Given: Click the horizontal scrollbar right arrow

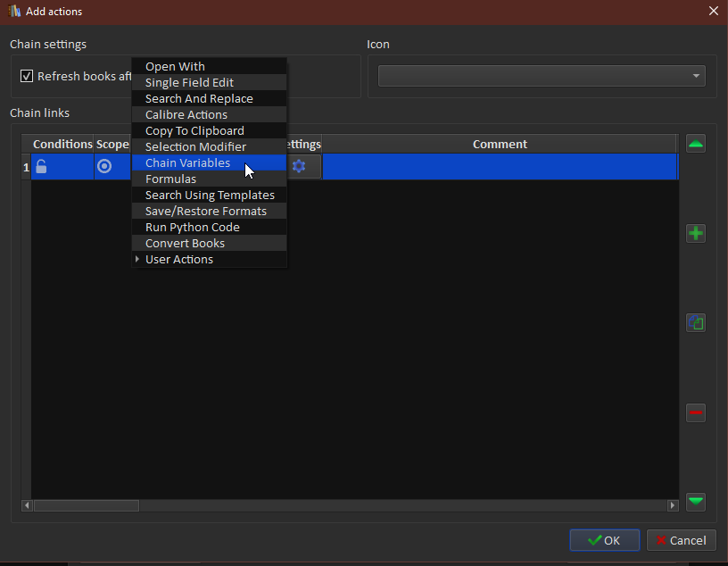Looking at the screenshot, I should click(x=673, y=505).
